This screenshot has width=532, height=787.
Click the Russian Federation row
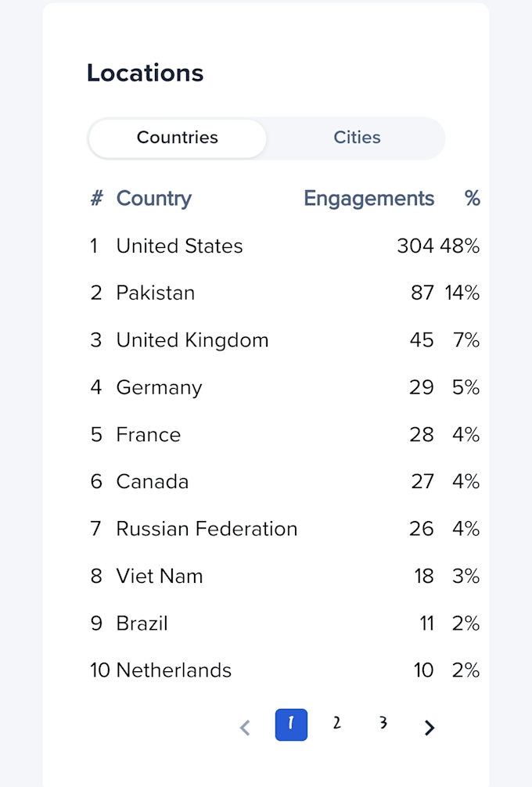click(285, 529)
